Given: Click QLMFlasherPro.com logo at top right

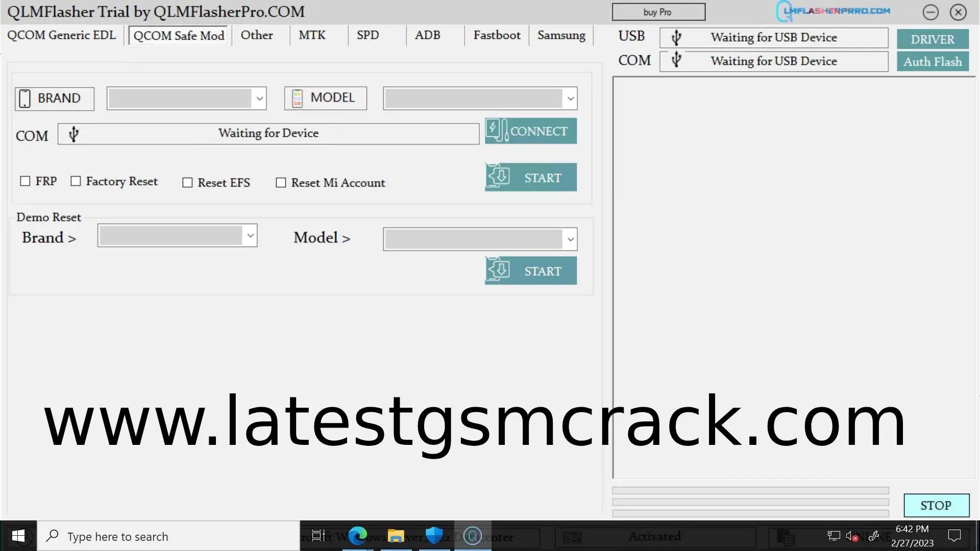Looking at the screenshot, I should (833, 11).
